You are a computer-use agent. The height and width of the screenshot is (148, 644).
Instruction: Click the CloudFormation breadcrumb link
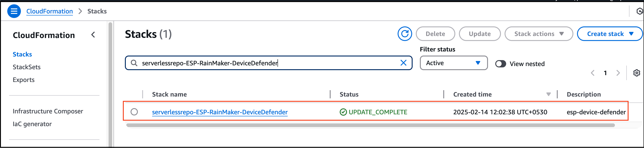click(x=50, y=11)
